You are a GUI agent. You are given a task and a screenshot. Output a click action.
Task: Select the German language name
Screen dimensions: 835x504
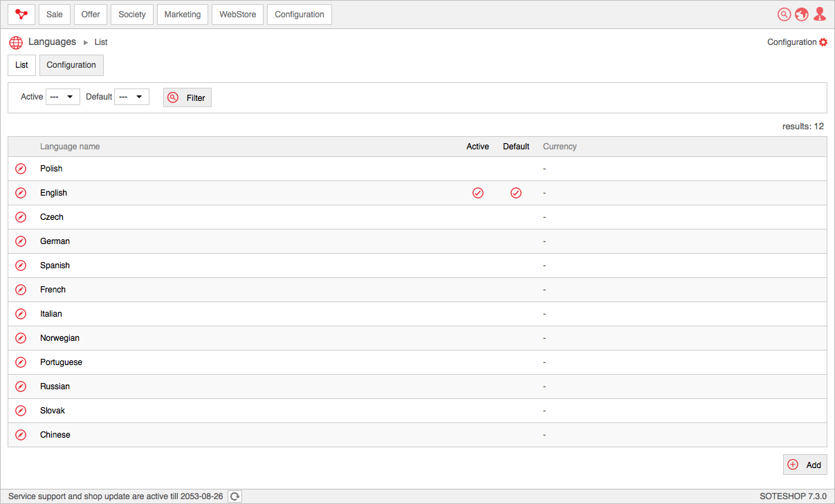pos(55,241)
